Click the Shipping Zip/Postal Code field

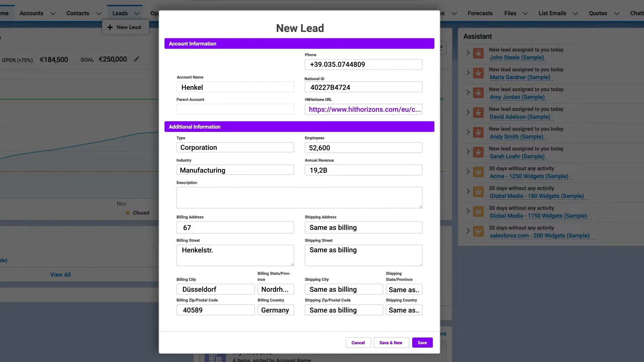[344, 310]
